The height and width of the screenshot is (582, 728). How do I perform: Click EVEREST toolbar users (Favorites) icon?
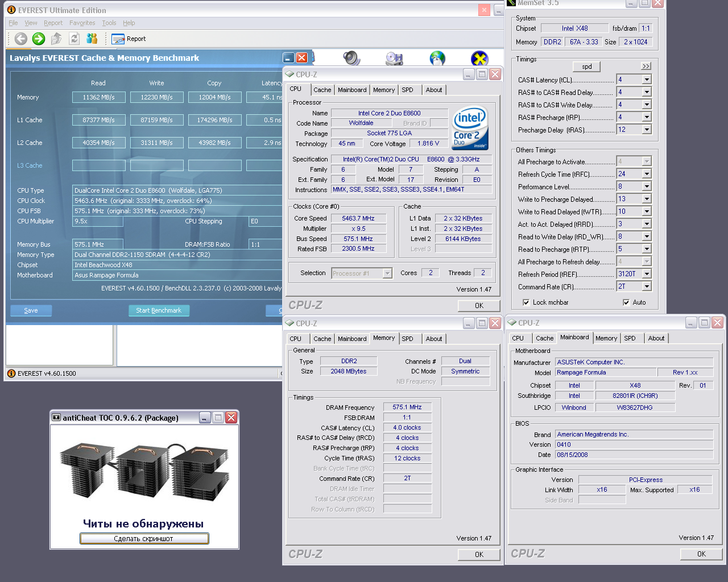(x=92, y=39)
